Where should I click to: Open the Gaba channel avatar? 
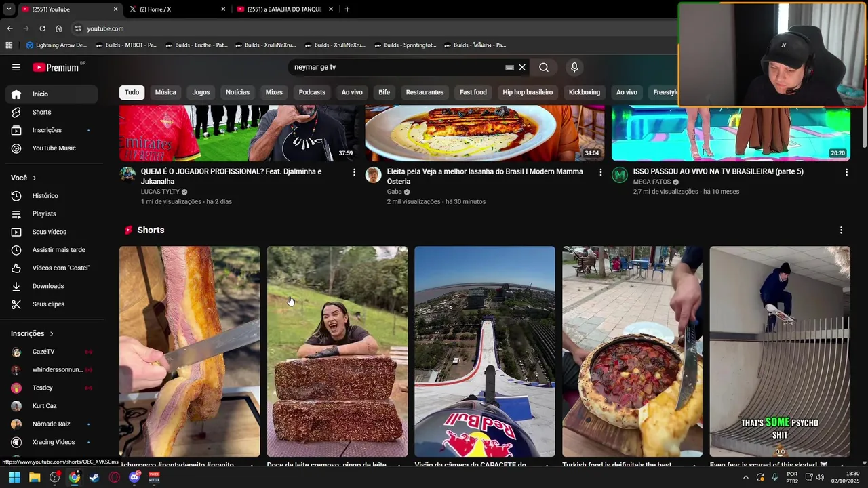pyautogui.click(x=374, y=175)
